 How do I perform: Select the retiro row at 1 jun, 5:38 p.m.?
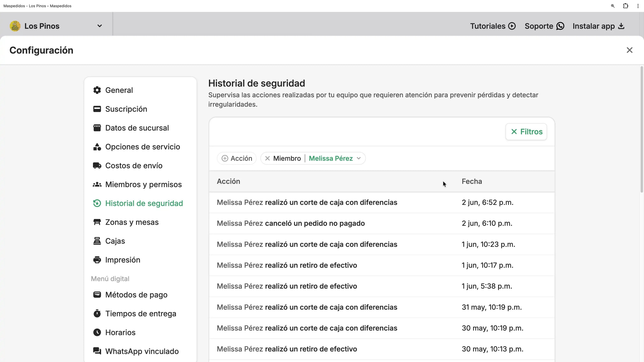click(x=382, y=286)
